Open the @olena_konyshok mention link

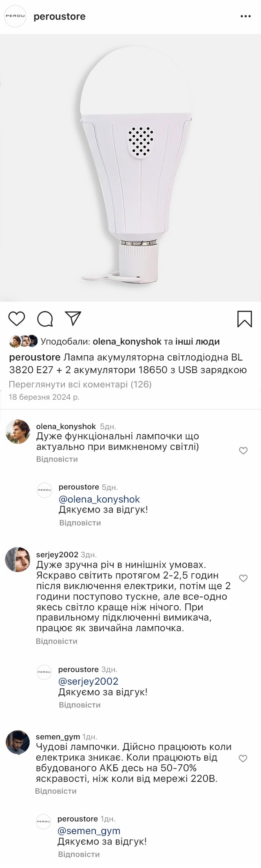point(99,499)
